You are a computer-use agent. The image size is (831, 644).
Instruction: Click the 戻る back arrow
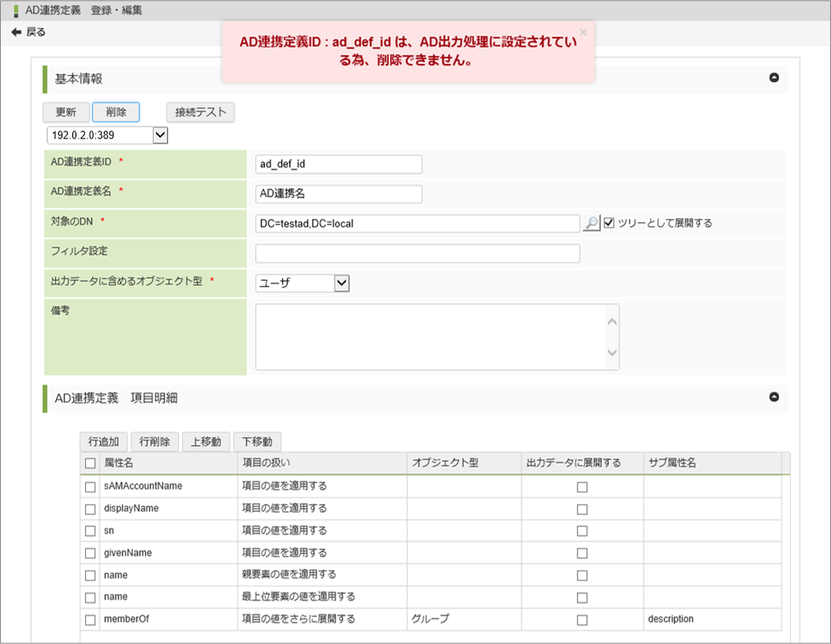(28, 32)
